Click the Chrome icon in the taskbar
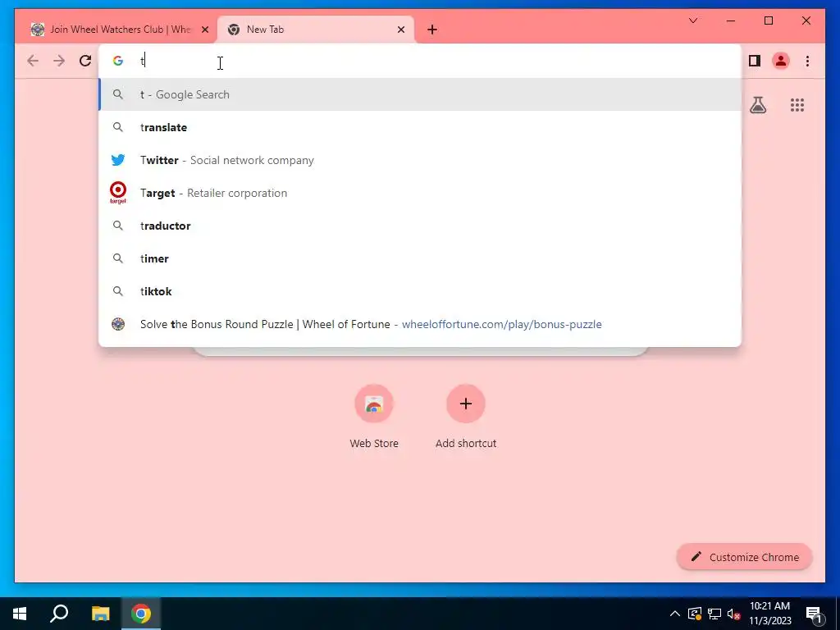Screen dimensions: 840x630 [x=141, y=614]
